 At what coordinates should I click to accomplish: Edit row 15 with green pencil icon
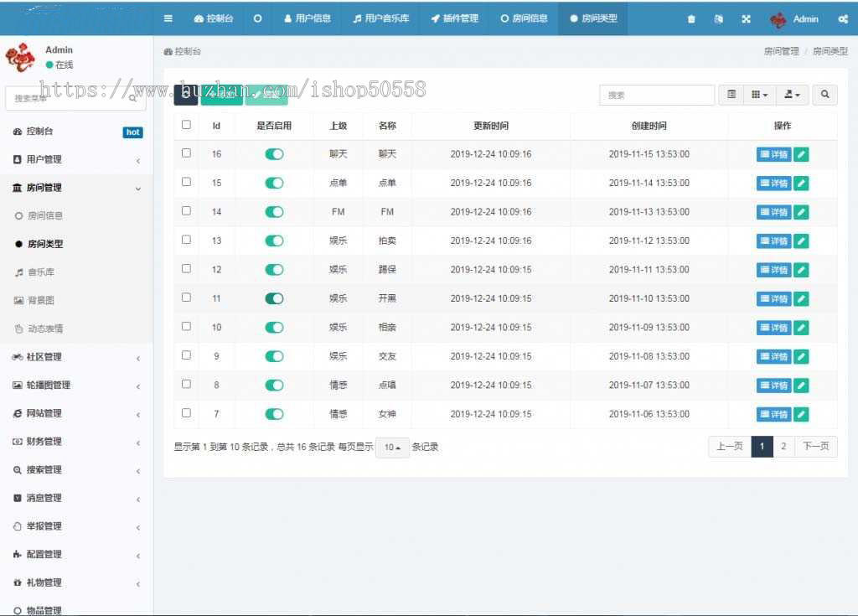[801, 183]
